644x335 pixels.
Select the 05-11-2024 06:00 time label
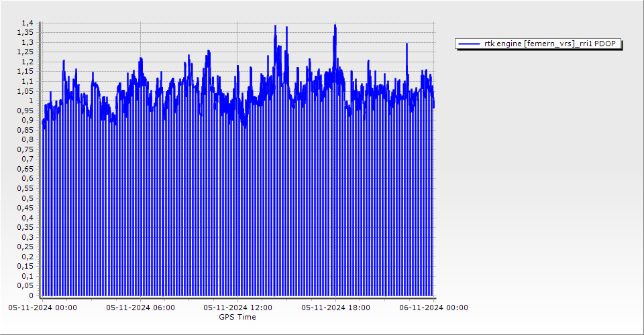pos(141,308)
